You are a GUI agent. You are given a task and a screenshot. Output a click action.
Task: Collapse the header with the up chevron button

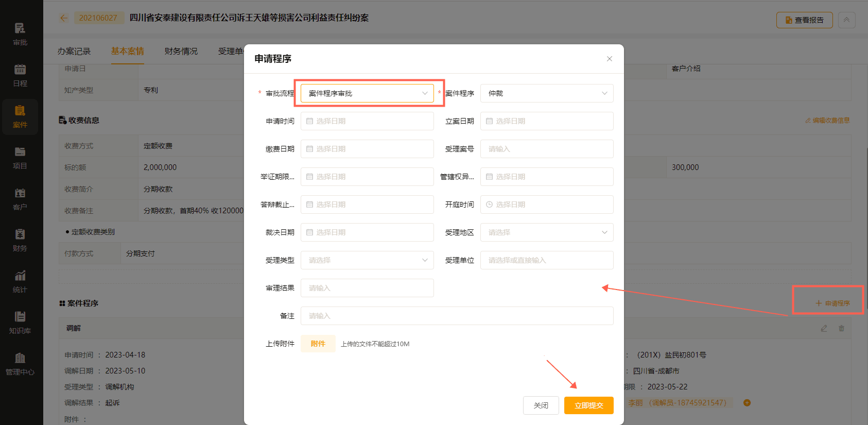click(x=846, y=20)
